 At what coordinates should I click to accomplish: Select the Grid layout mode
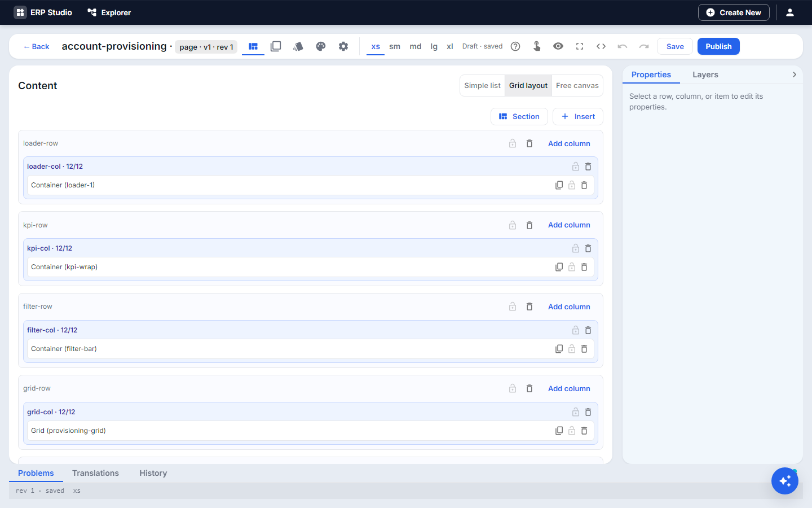528,86
